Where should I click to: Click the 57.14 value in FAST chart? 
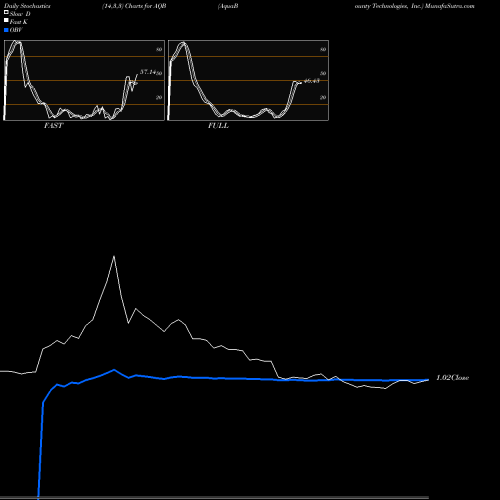[148, 72]
